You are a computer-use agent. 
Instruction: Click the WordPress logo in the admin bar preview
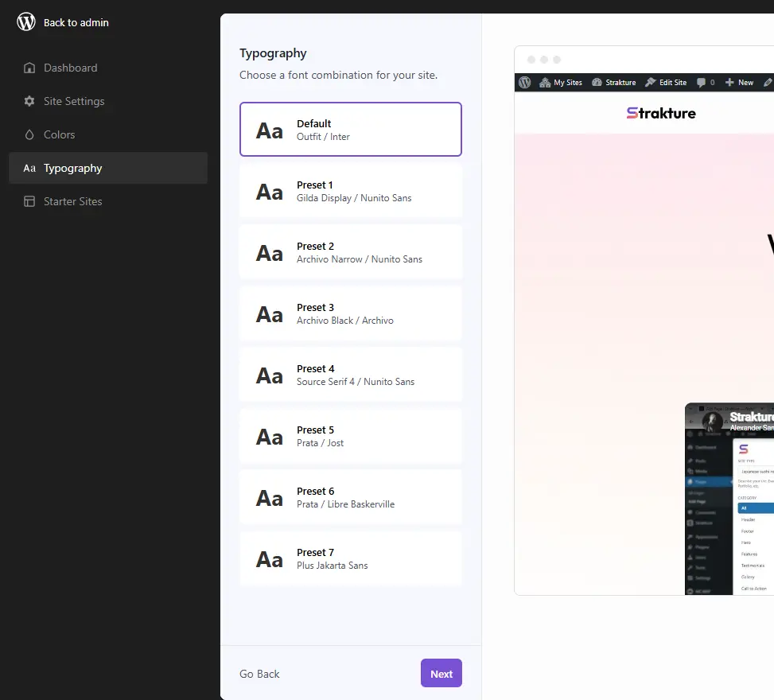[x=524, y=82]
